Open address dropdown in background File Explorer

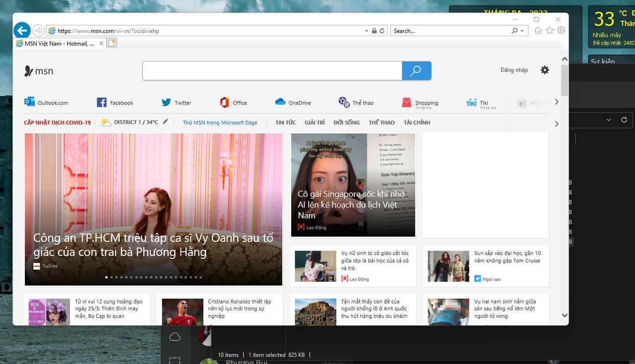click(609, 120)
